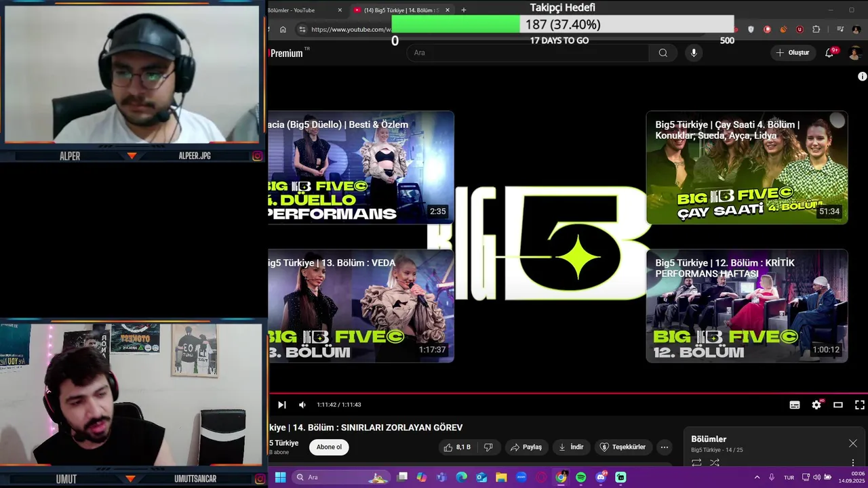The width and height of the screenshot is (868, 488).
Task: Close the Bölümler - YouTube tab
Action: [340, 10]
